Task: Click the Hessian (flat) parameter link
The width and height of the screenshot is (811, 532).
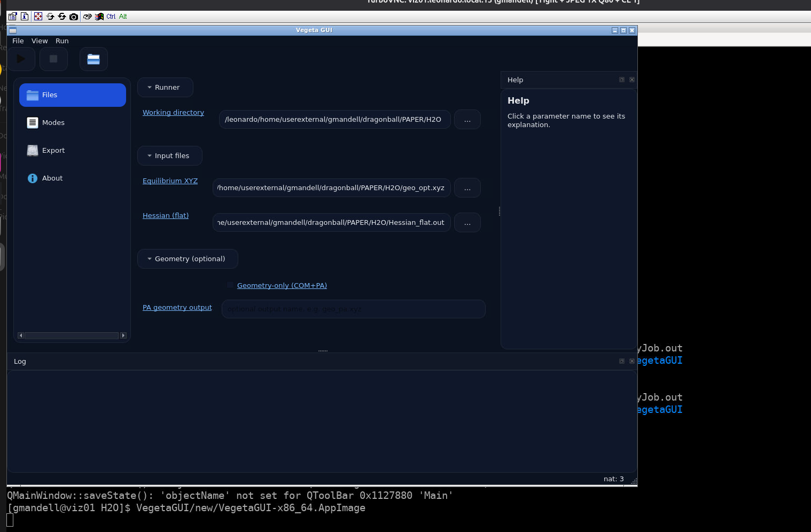Action: pos(166,216)
